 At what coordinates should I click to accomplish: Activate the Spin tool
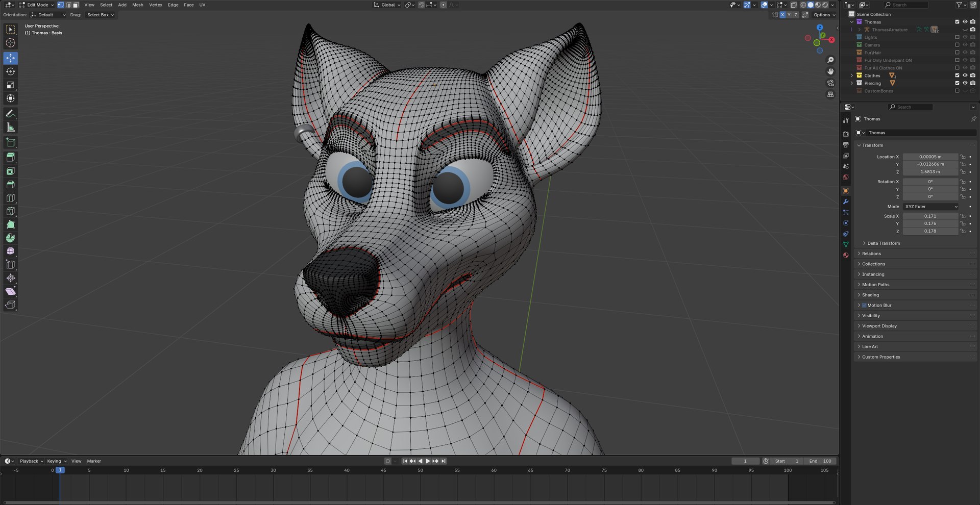(x=11, y=238)
